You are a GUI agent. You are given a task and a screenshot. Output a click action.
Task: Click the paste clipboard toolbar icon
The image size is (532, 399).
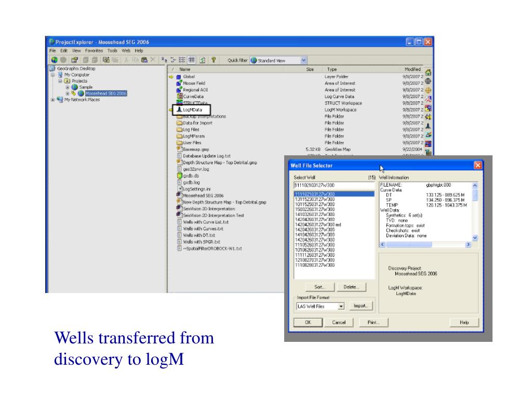click(144, 60)
